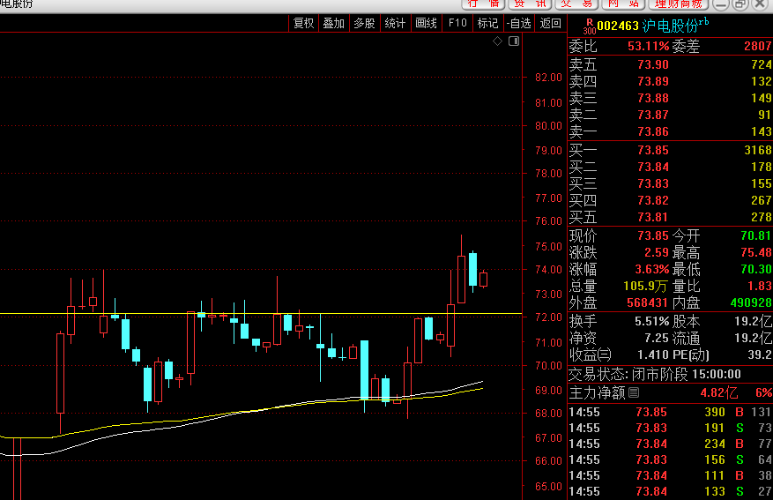Open the 主力净额 detail list icon
This screenshot has height=500, width=773.
coord(634,393)
